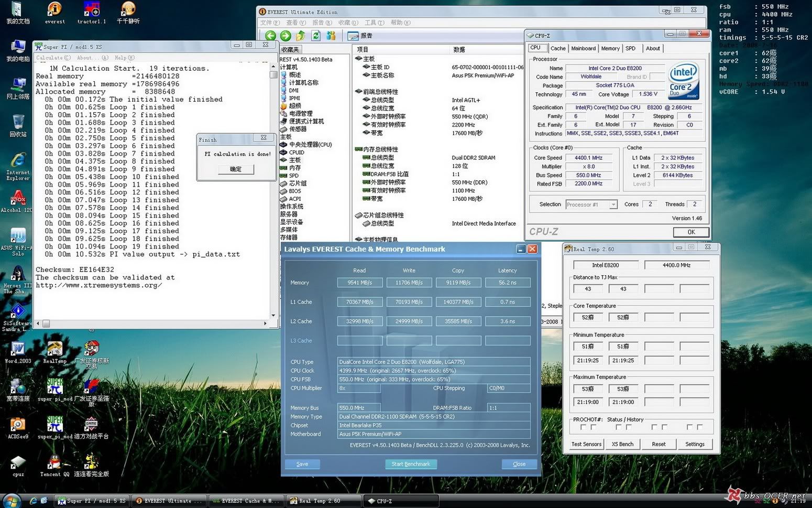Switch to CPU-Z taskbar button
Screen dimensions: 812x508
pyautogui.click(x=401, y=501)
